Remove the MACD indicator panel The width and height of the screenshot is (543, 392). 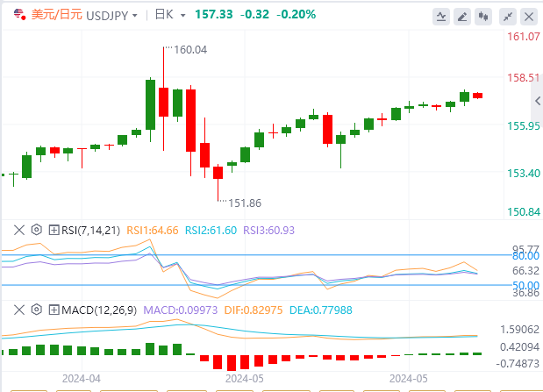click(19, 310)
